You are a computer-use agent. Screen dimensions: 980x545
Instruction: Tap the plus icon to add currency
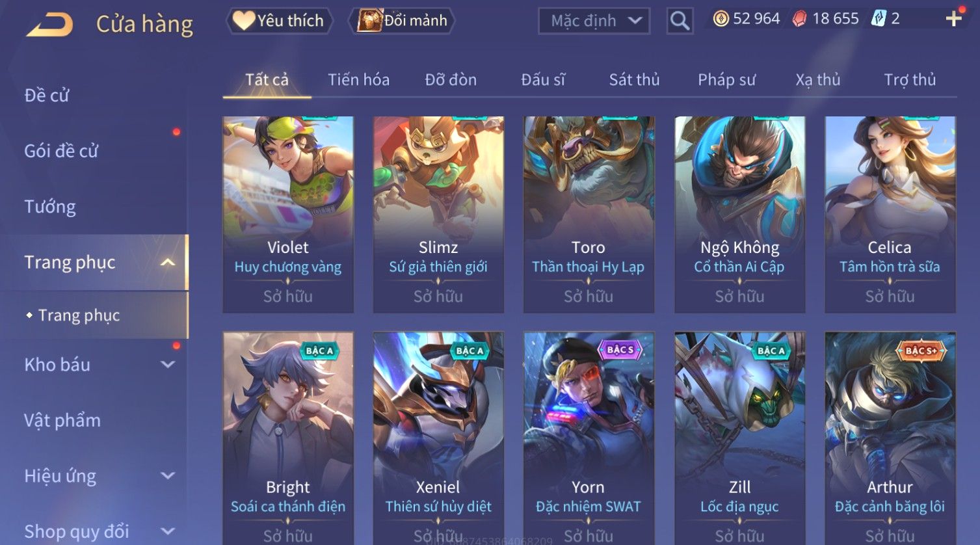point(953,18)
